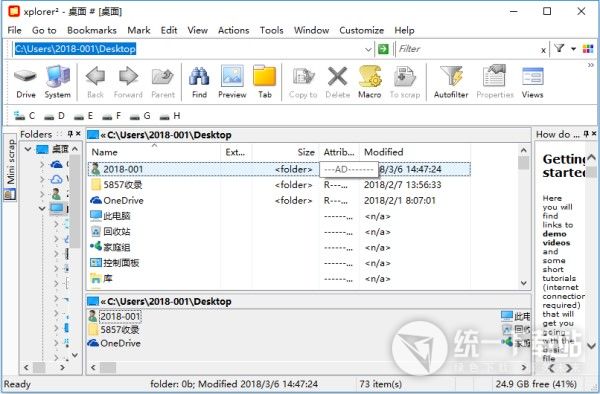This screenshot has height=394, width=600.
Task: Go to Parent folder icon
Action: point(163,82)
